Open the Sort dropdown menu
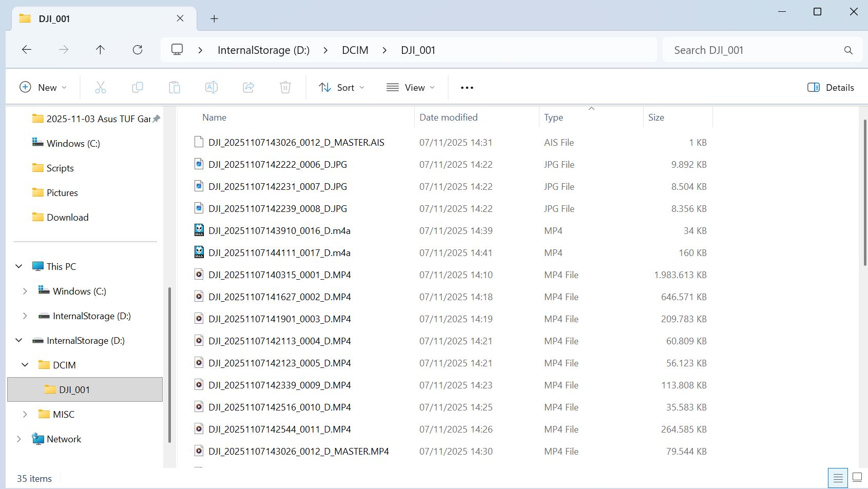 pos(342,88)
